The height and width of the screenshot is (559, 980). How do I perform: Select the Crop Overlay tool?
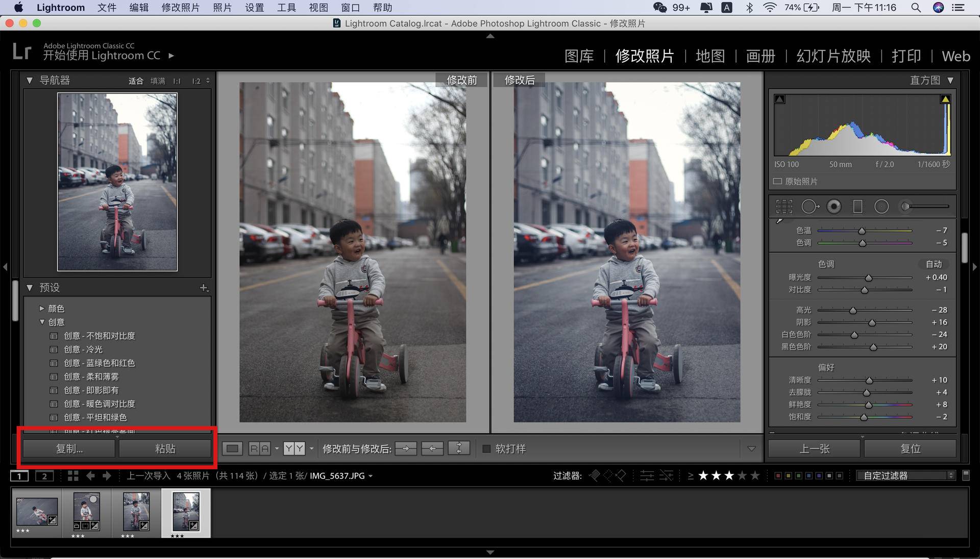[784, 207]
